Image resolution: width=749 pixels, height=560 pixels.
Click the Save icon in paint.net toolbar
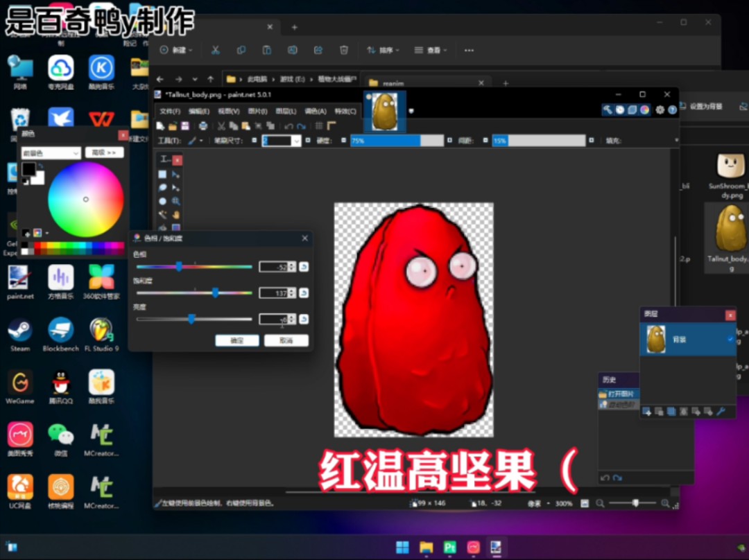[x=185, y=126]
